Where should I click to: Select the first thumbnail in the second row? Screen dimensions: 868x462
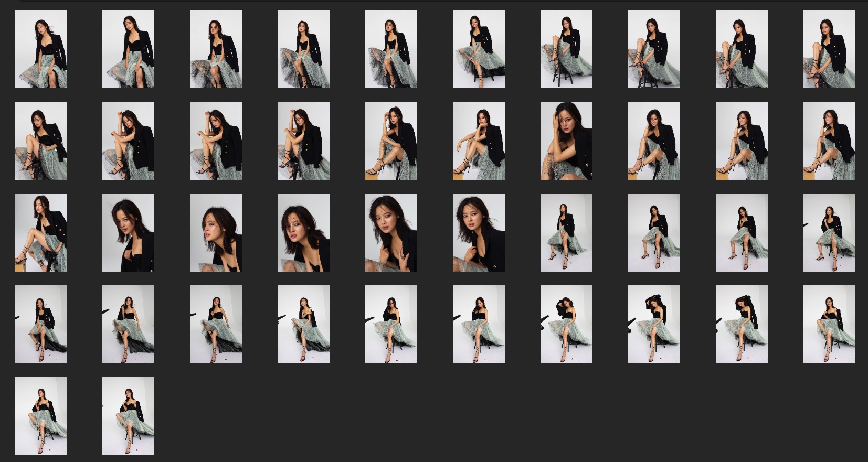coord(40,141)
